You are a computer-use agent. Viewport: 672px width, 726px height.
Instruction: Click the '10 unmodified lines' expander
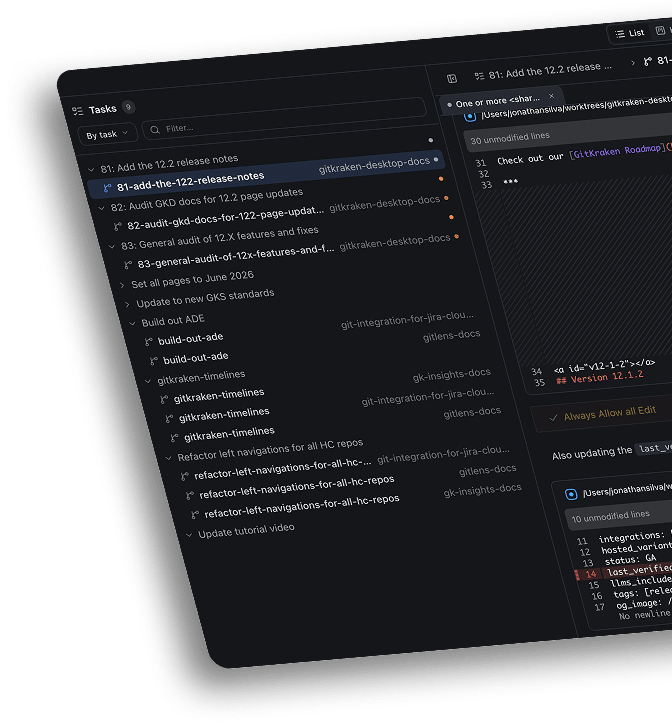(x=610, y=516)
